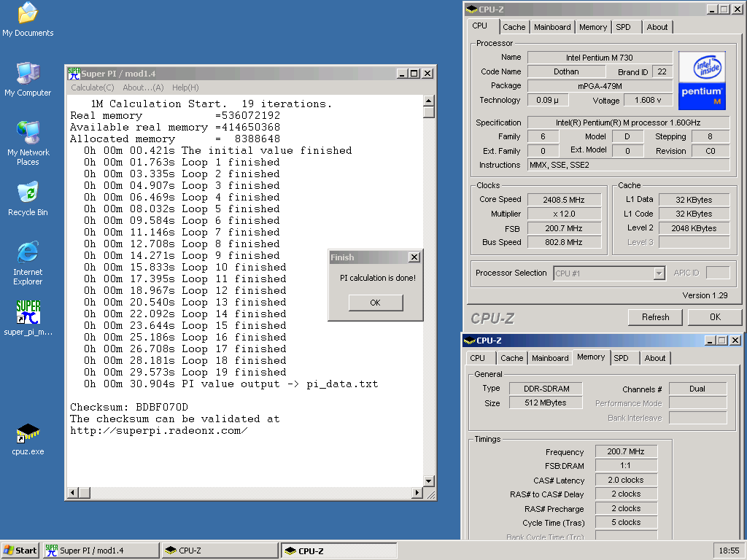
Task: Select Memory tab in lower CPU-Z window
Action: pyautogui.click(x=591, y=357)
